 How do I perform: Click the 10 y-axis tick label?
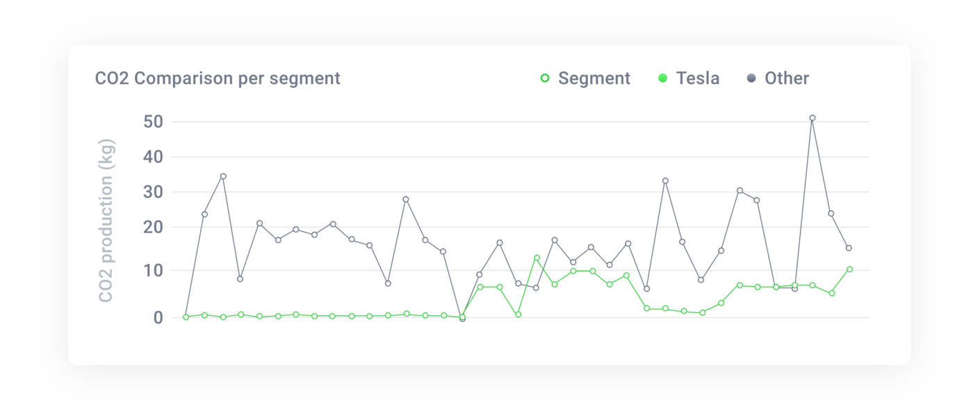click(152, 270)
